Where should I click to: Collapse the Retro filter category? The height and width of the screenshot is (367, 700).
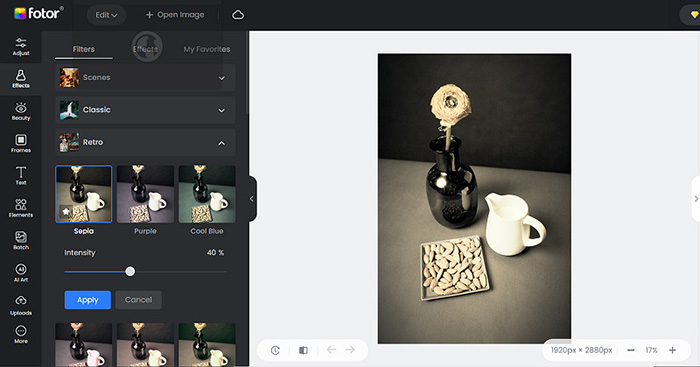pyautogui.click(x=145, y=142)
